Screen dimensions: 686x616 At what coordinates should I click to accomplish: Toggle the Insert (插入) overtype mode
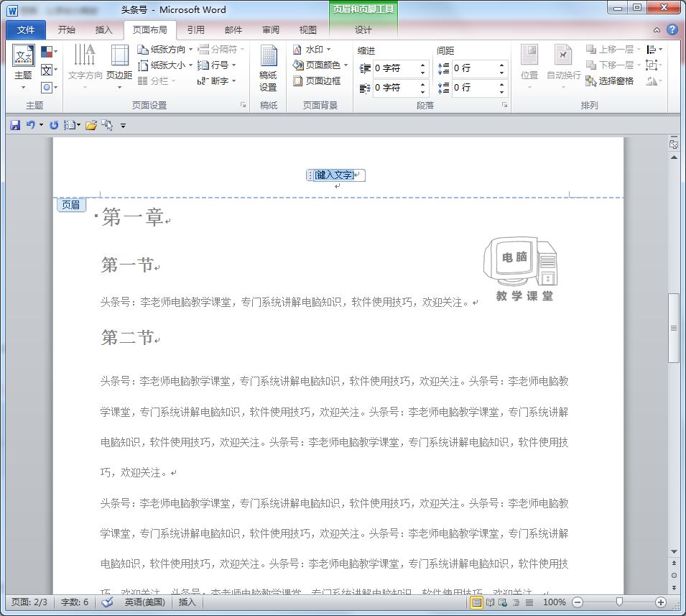tap(187, 602)
